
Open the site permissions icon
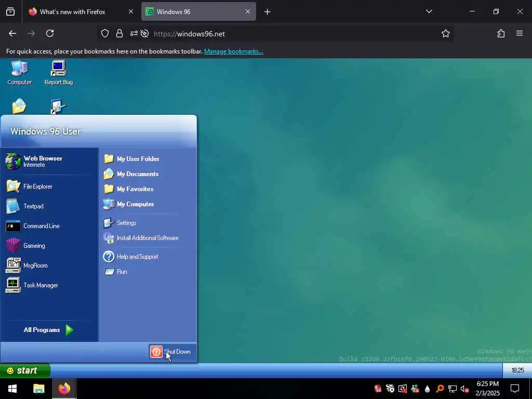(134, 34)
